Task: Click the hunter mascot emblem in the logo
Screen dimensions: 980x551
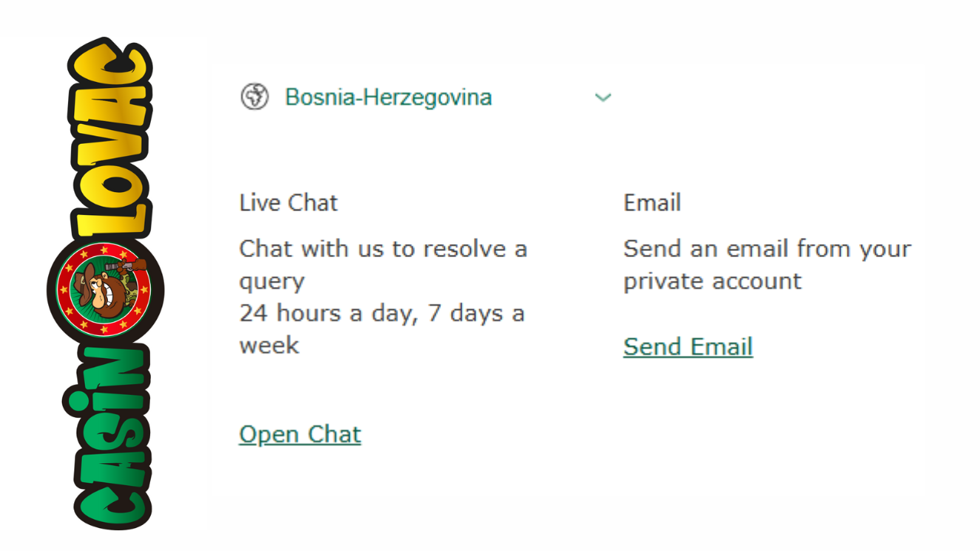Action: point(106,289)
